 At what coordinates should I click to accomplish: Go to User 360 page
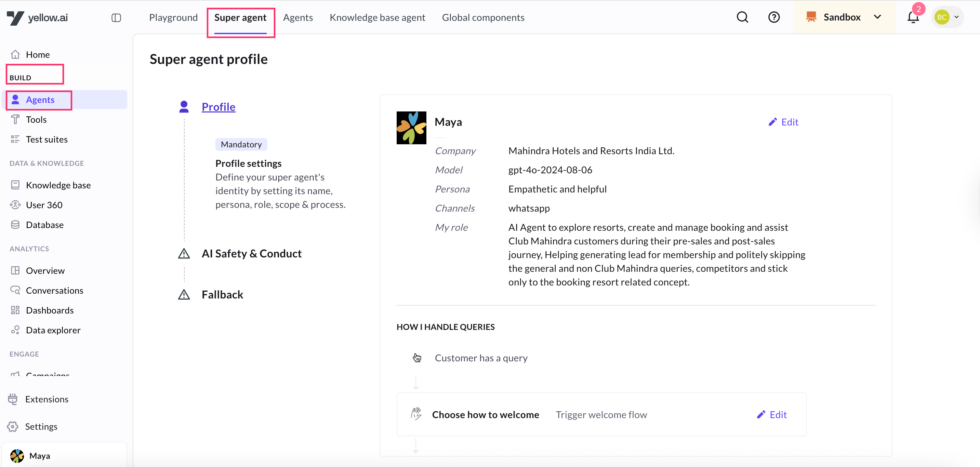[x=44, y=205]
